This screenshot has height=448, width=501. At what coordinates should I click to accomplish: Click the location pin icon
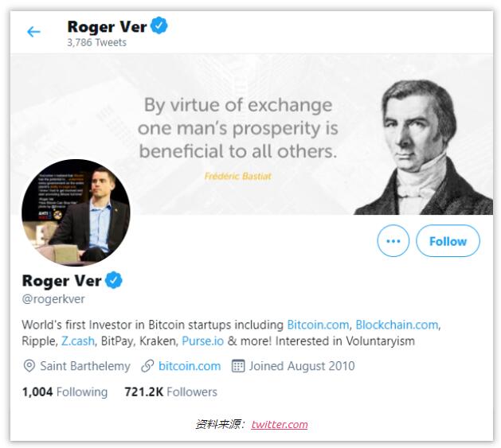29,366
